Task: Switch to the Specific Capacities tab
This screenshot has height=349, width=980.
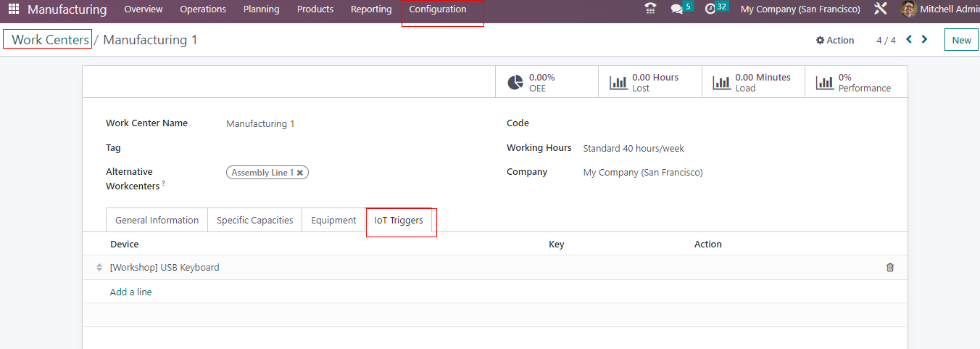Action: (254, 220)
